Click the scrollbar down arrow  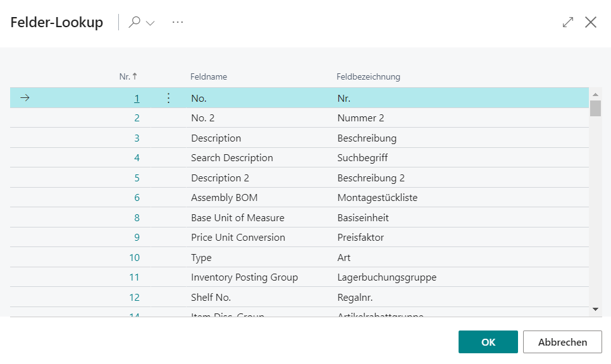pos(595,309)
